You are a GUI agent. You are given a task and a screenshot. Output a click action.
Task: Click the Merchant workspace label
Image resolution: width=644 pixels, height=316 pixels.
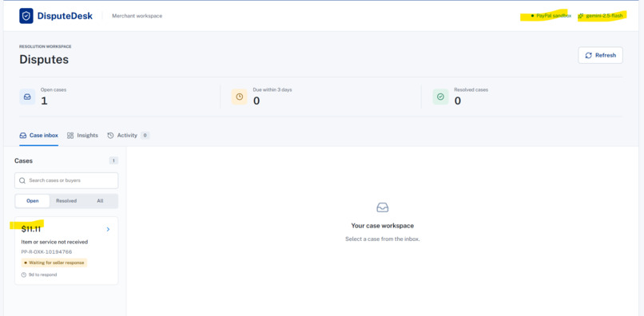(x=137, y=16)
